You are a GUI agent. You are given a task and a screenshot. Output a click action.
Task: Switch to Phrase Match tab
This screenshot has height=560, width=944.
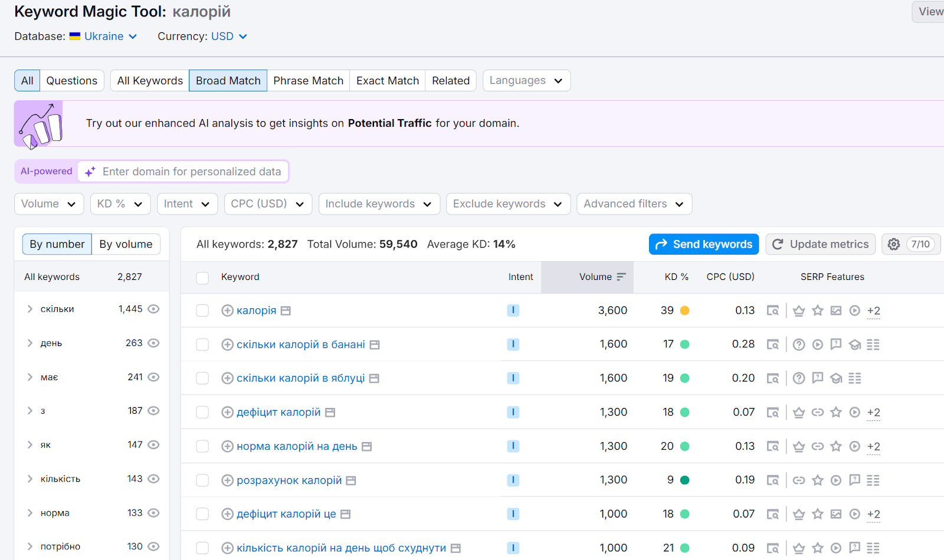click(308, 81)
